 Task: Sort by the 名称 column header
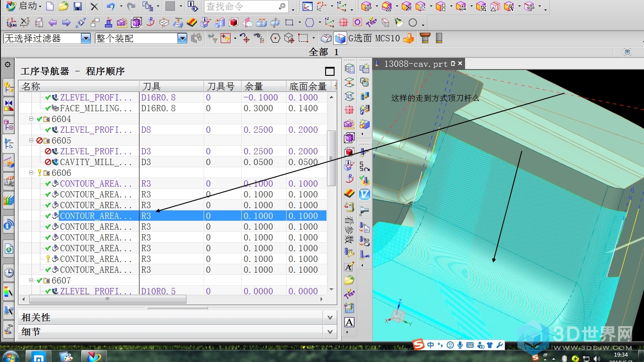click(x=78, y=86)
